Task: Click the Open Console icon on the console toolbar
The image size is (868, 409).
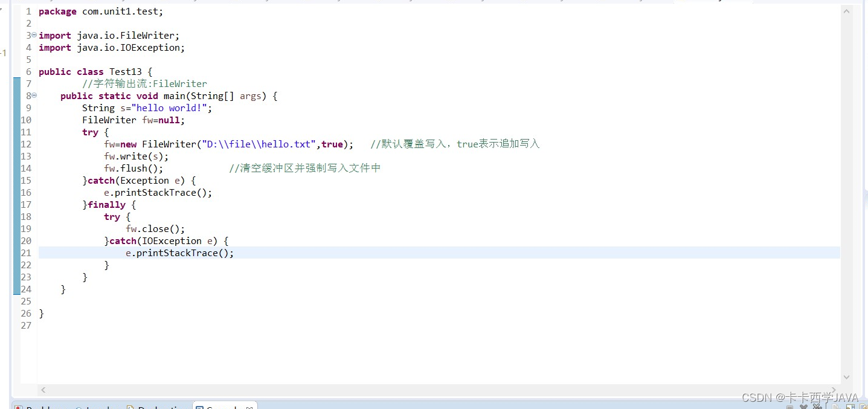Action: (x=862, y=405)
